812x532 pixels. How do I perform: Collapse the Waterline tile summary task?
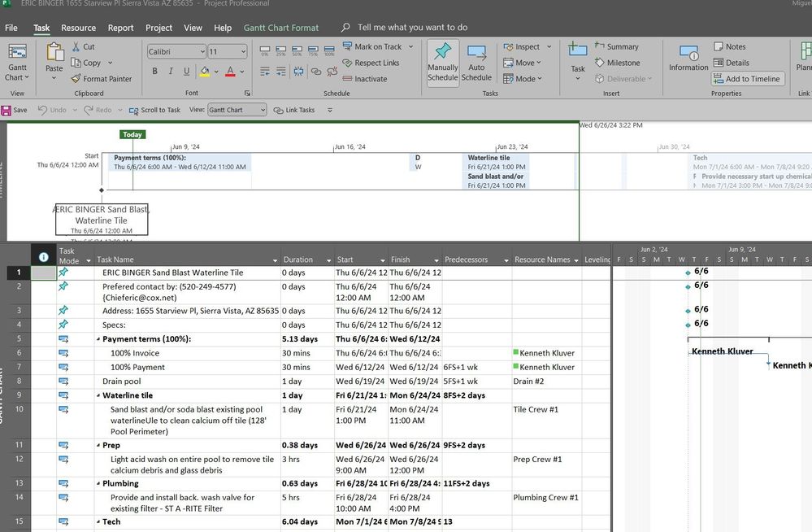click(98, 395)
